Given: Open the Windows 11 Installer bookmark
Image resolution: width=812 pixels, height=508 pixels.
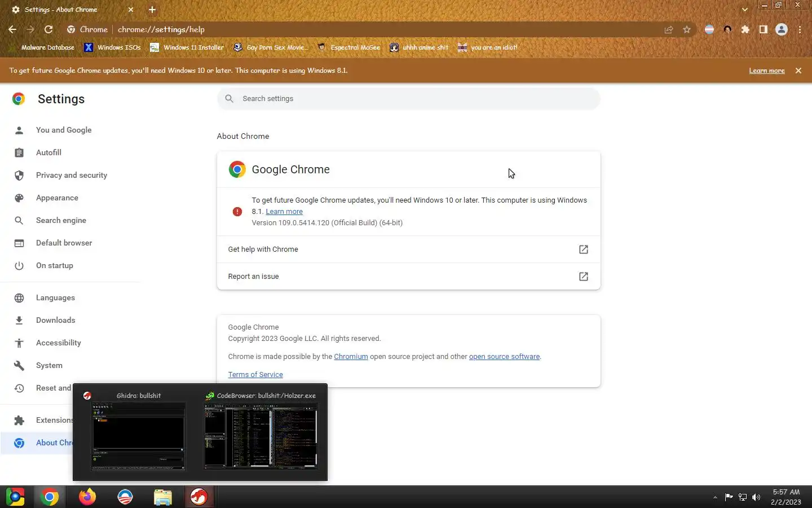Looking at the screenshot, I should click(187, 47).
